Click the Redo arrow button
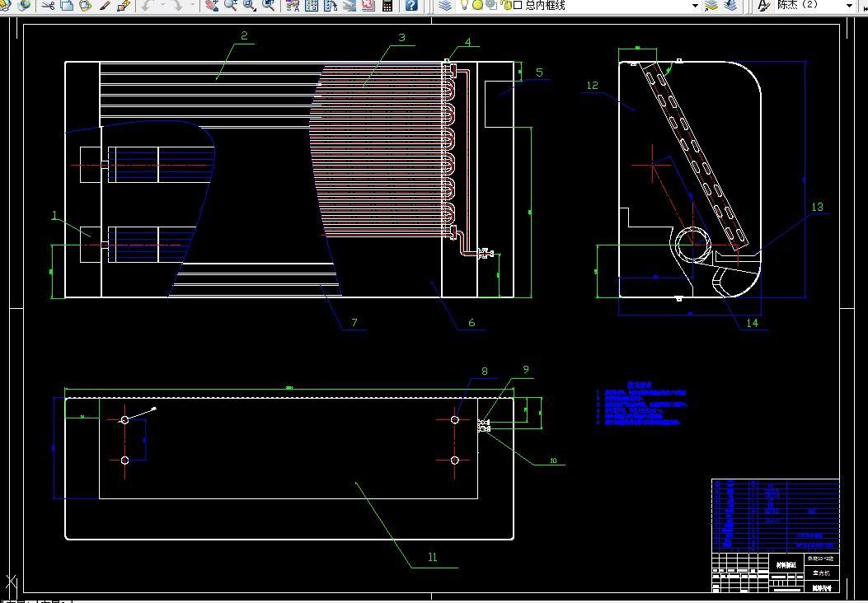The width and height of the screenshot is (868, 603). tap(177, 6)
